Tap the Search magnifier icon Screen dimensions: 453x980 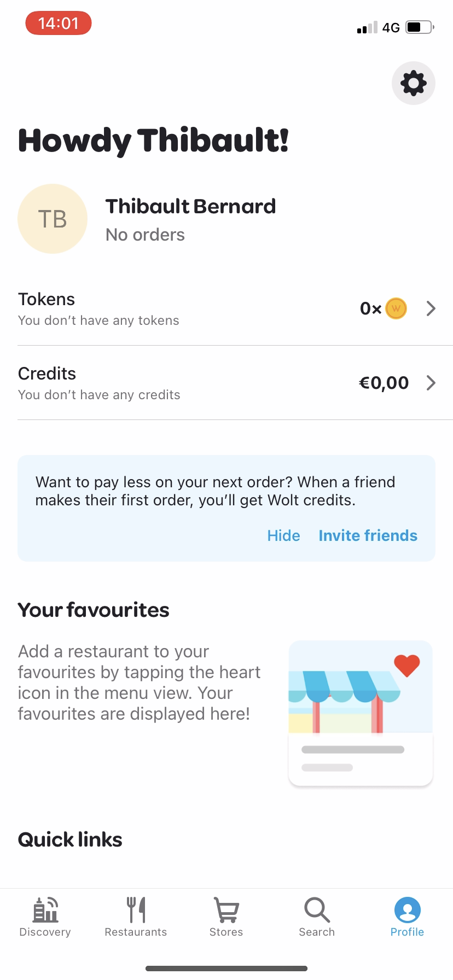pyautogui.click(x=317, y=910)
